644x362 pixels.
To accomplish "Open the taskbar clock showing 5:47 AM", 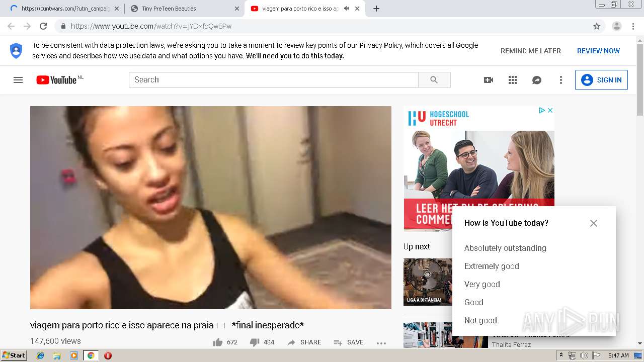I will (618, 355).
